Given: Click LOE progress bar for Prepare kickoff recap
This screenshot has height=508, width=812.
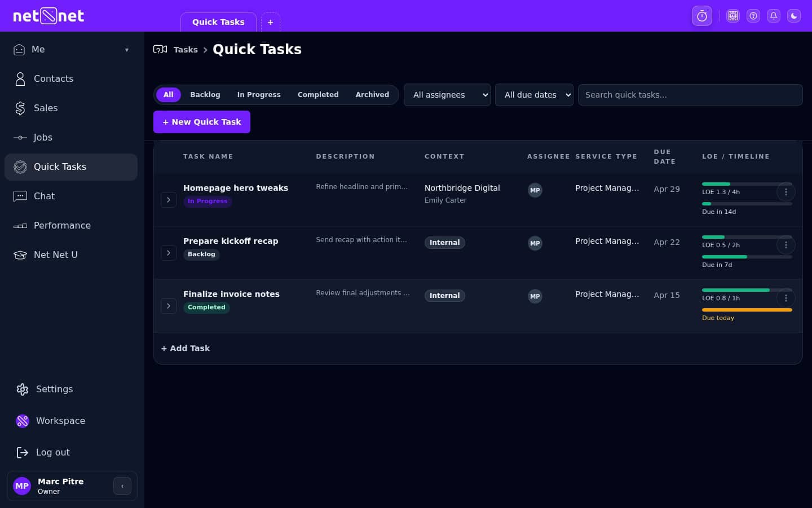Looking at the screenshot, I should tap(739, 237).
